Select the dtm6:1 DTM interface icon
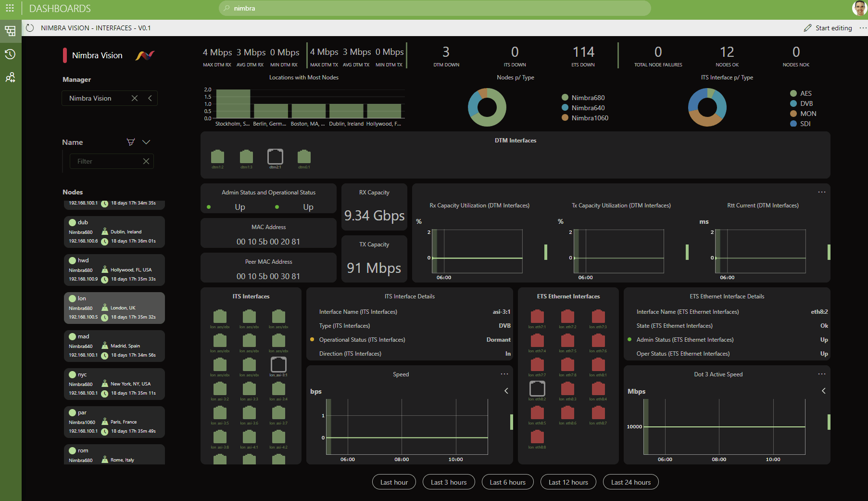Screen dimensions: 868x501 [304, 156]
